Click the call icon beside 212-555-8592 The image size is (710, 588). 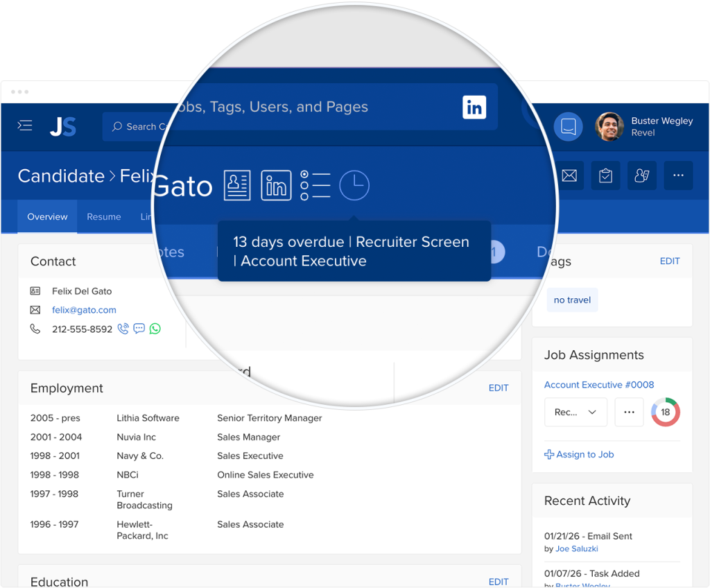tap(123, 328)
